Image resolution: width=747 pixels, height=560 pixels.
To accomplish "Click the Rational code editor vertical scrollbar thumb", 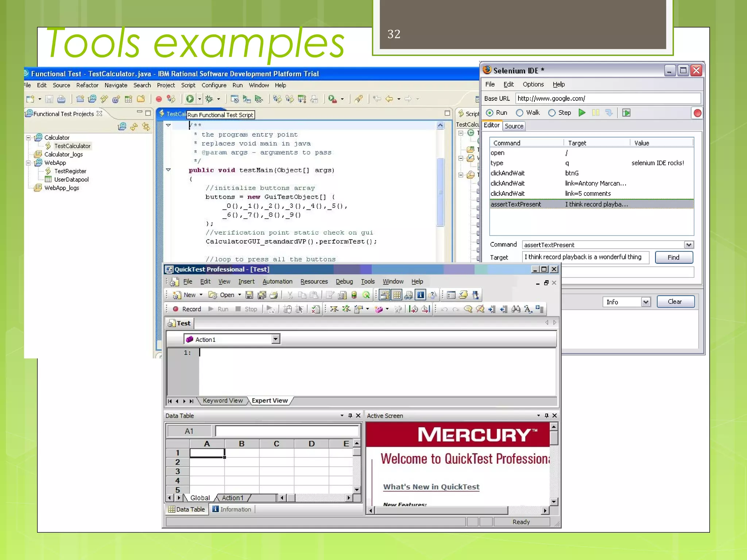I will pos(440,192).
